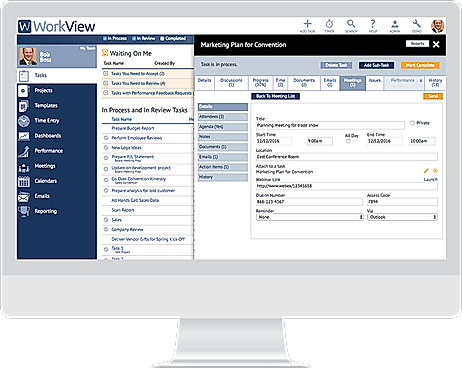Switch to the History (14) tab
The image size is (462, 368).
[x=435, y=83]
